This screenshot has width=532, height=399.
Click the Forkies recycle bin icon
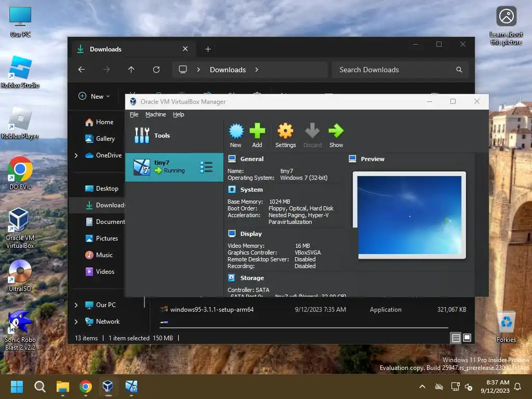pos(506,327)
